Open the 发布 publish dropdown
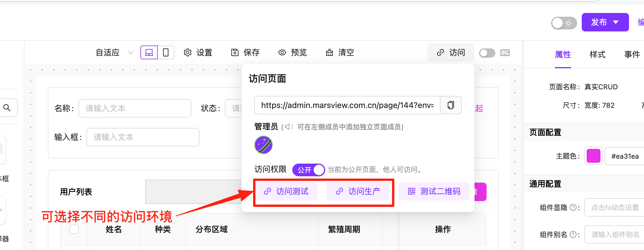 605,22
